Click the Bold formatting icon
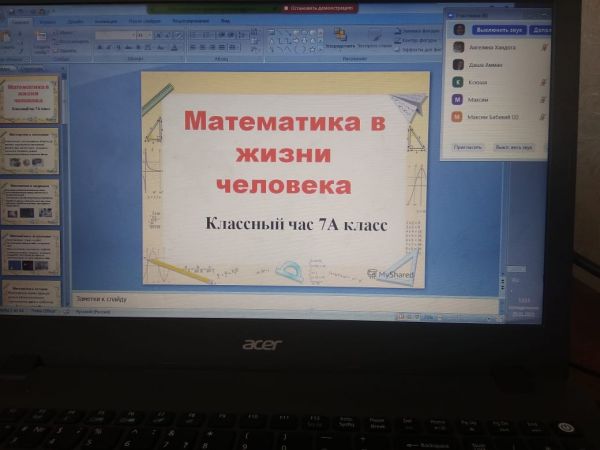The height and width of the screenshot is (450, 600). [100, 46]
